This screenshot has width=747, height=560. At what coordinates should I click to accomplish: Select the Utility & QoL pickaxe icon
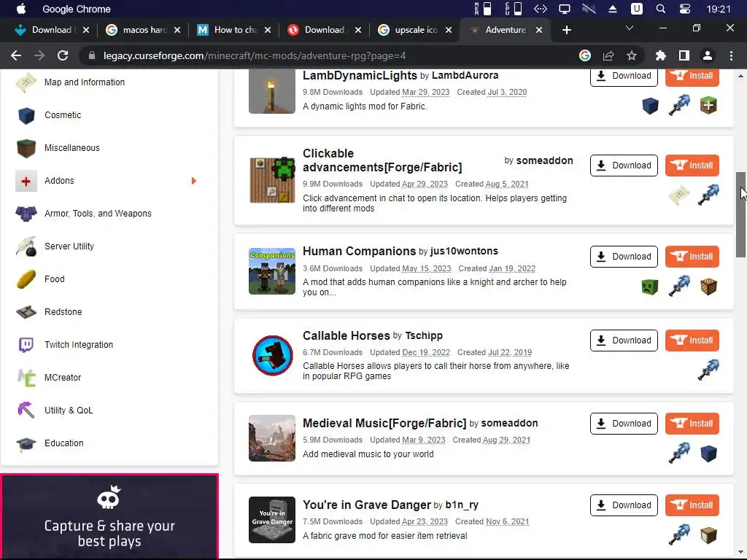(26, 410)
